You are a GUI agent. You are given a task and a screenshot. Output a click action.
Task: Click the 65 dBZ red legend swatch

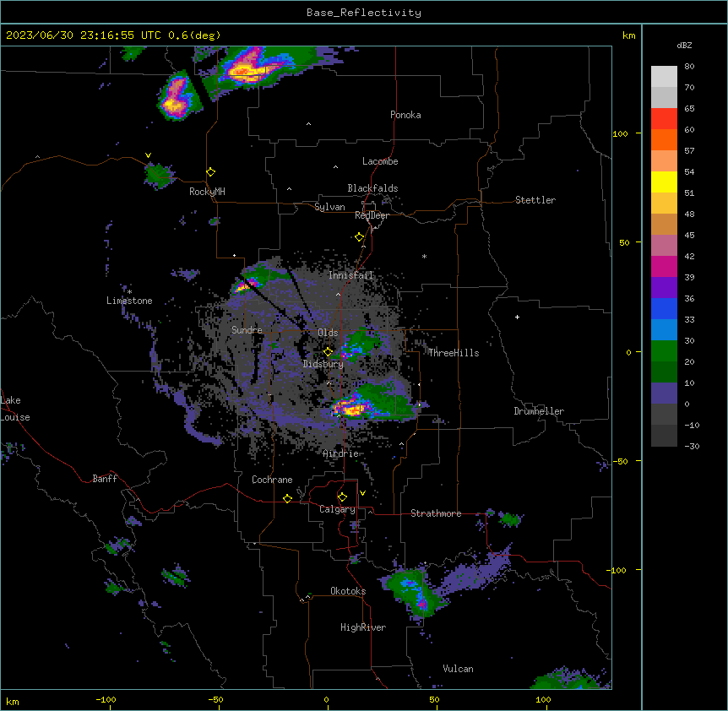pyautogui.click(x=664, y=118)
